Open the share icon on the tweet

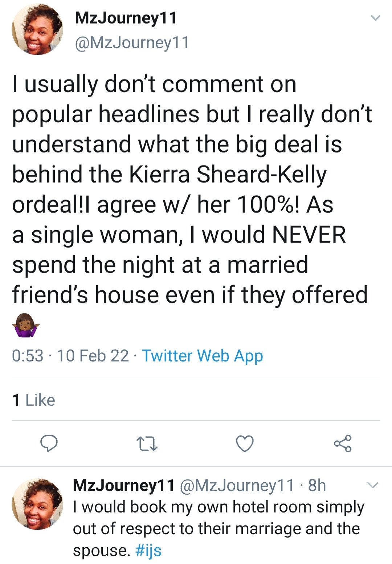pos(342,443)
